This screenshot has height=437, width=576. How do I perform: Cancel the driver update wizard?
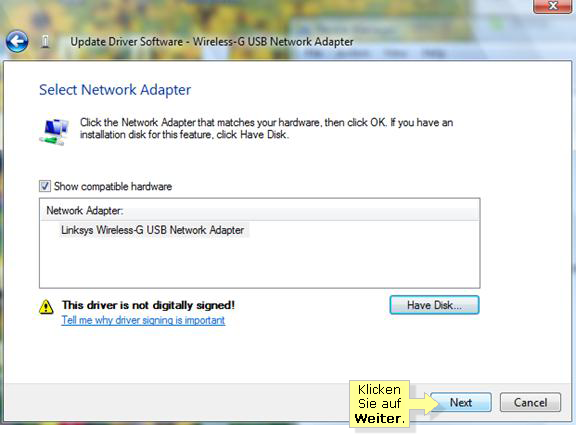[530, 402]
